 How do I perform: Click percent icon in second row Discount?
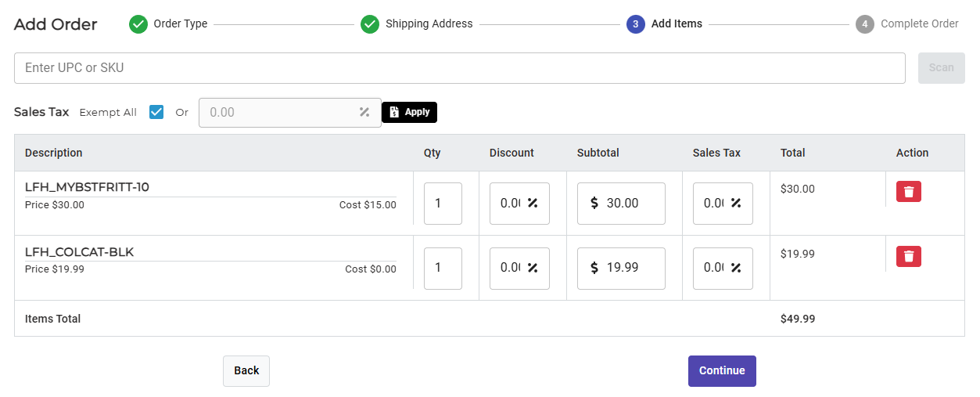pyautogui.click(x=533, y=268)
